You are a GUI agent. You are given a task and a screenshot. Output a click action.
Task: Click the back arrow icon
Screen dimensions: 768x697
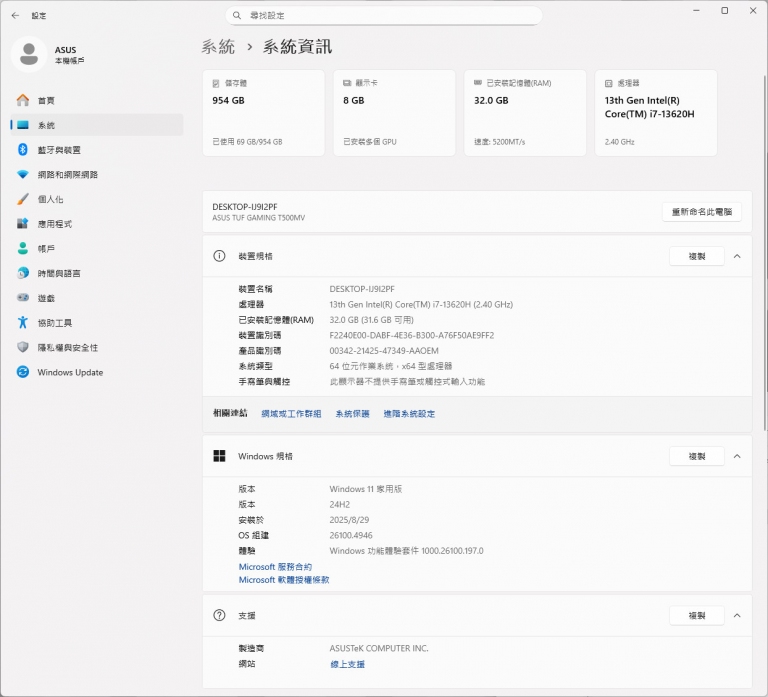pyautogui.click(x=15, y=16)
